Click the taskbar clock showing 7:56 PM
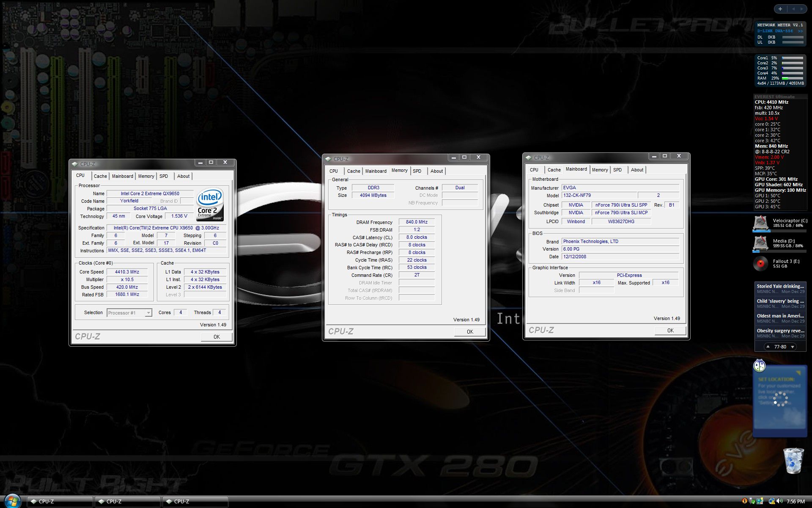Screen dimensions: 812x508 [796, 502]
